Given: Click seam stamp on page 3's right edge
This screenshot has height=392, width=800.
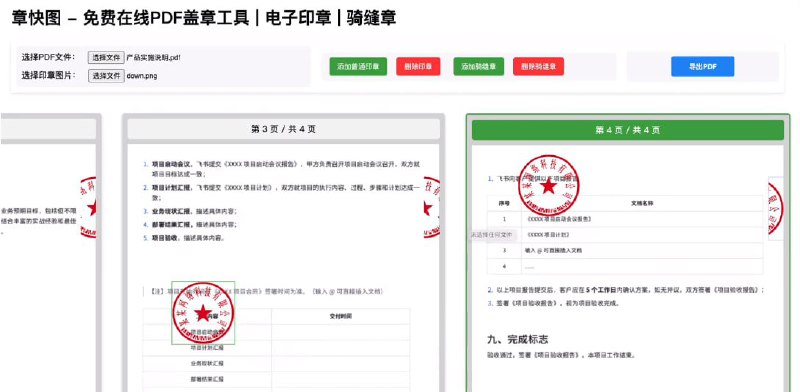Looking at the screenshot, I should (432, 207).
